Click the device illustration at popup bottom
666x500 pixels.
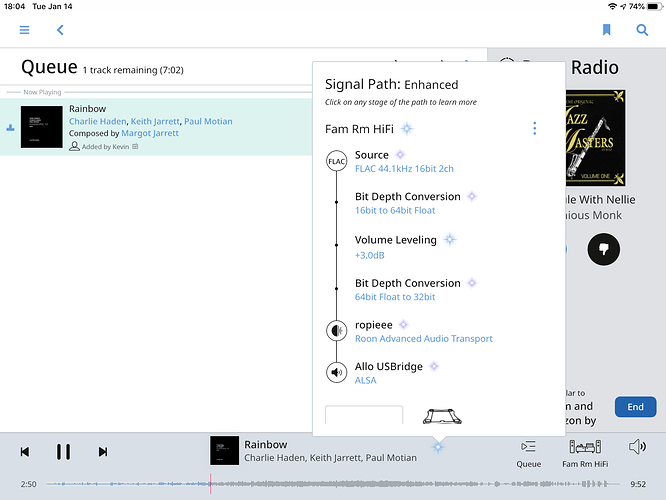tap(442, 416)
